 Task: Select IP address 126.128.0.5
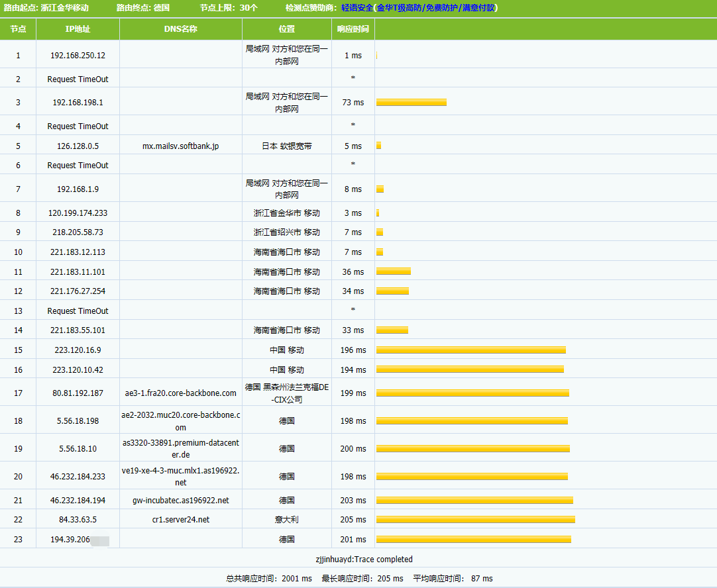78,146
